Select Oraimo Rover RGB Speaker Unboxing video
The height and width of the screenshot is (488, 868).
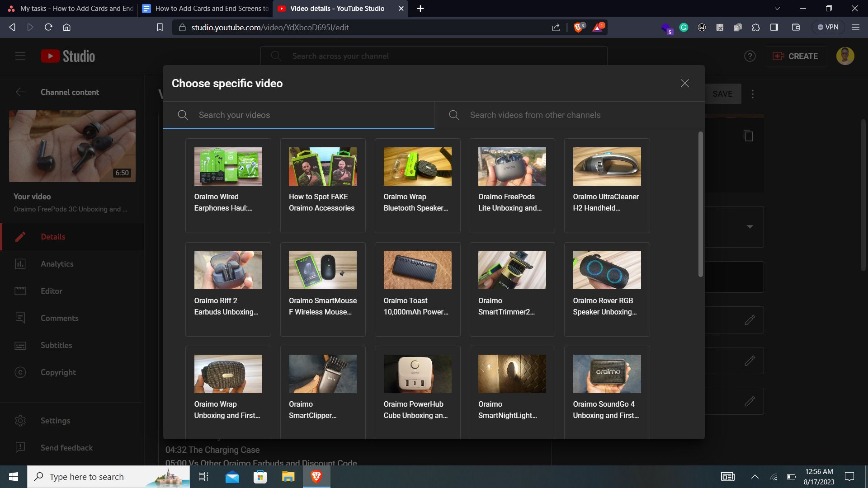click(607, 289)
